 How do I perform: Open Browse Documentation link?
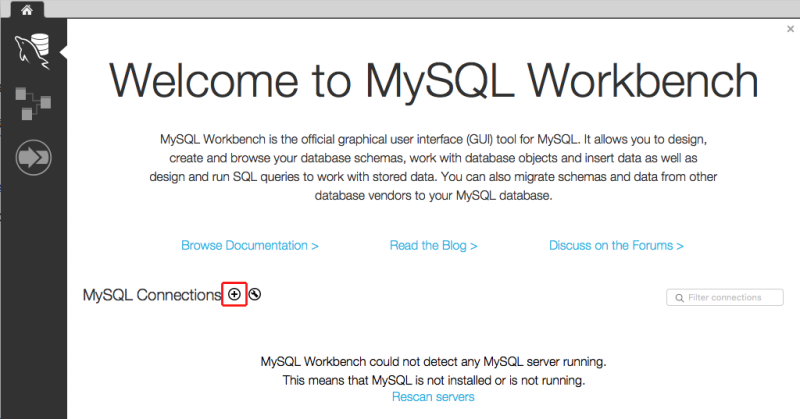(x=249, y=245)
